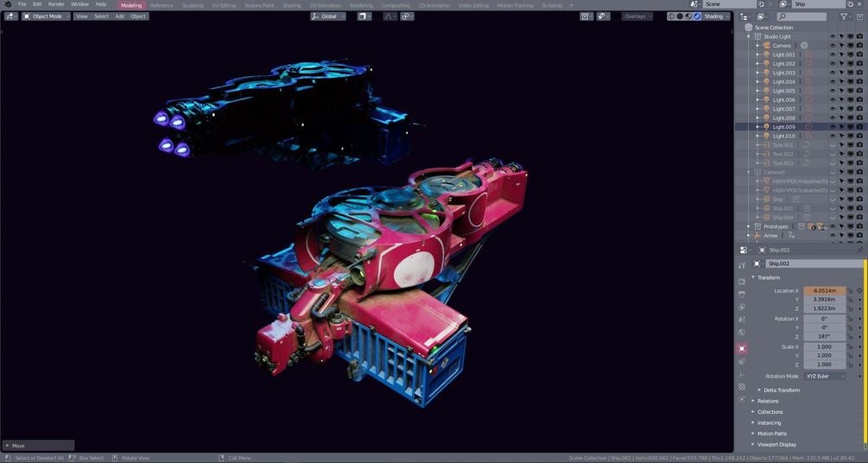Select rendered shading mode icon
The image size is (868, 463).
(697, 16)
